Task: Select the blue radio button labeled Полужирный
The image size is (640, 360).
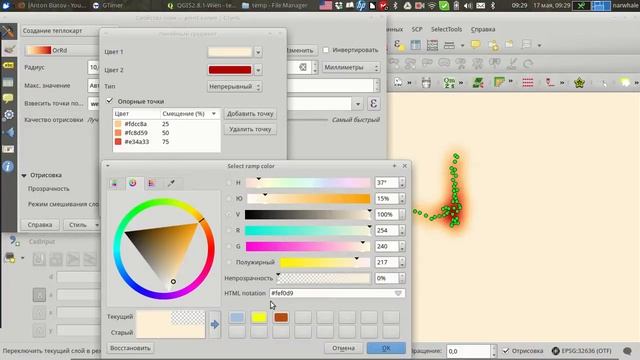Action: 229,262
